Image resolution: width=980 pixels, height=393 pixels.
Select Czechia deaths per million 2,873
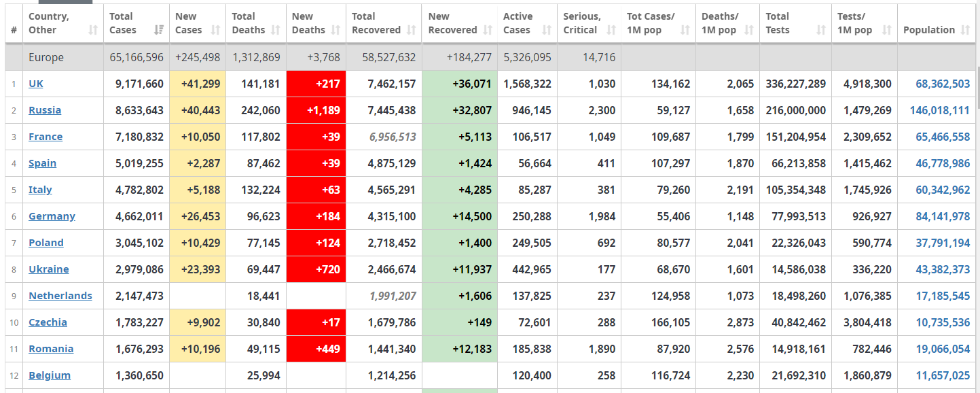coord(740,322)
